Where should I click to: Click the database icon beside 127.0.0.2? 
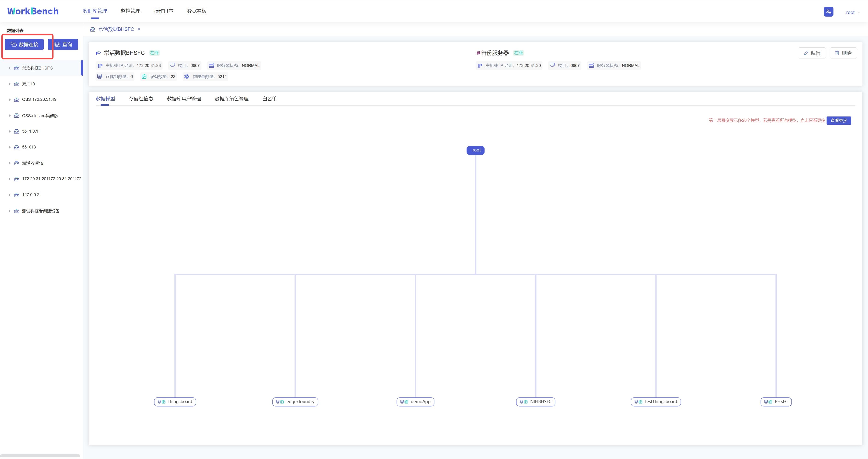click(17, 195)
